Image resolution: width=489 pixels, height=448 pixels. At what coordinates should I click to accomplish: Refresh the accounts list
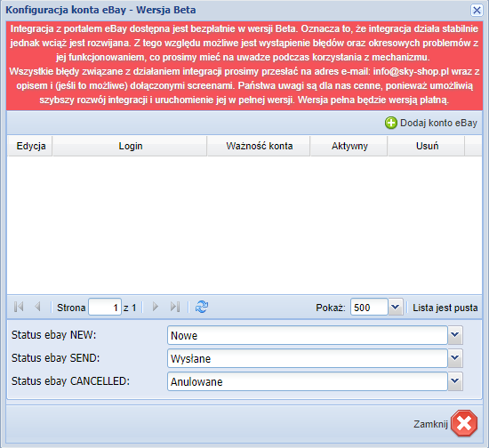[x=202, y=307]
